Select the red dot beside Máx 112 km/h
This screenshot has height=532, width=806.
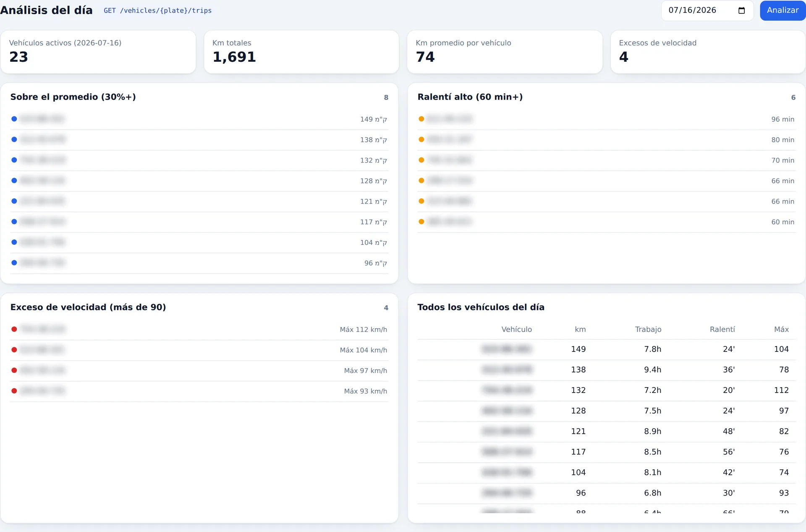[x=14, y=329]
